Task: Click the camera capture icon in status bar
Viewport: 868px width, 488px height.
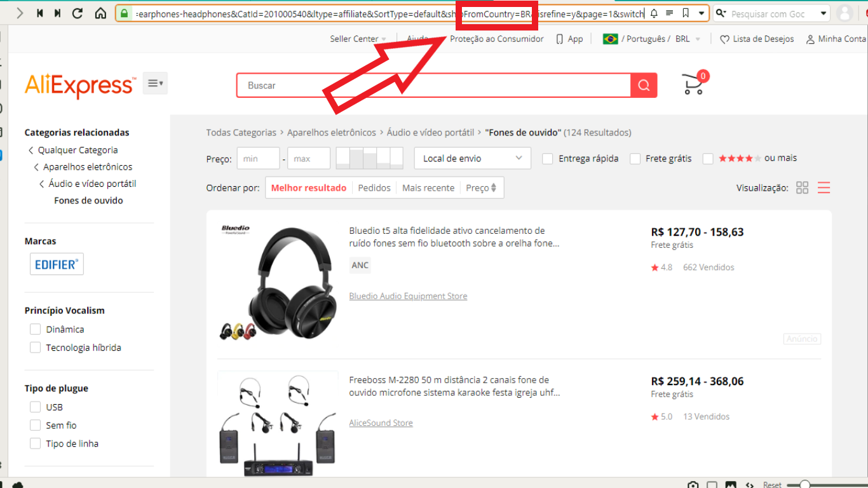Action: click(x=693, y=484)
